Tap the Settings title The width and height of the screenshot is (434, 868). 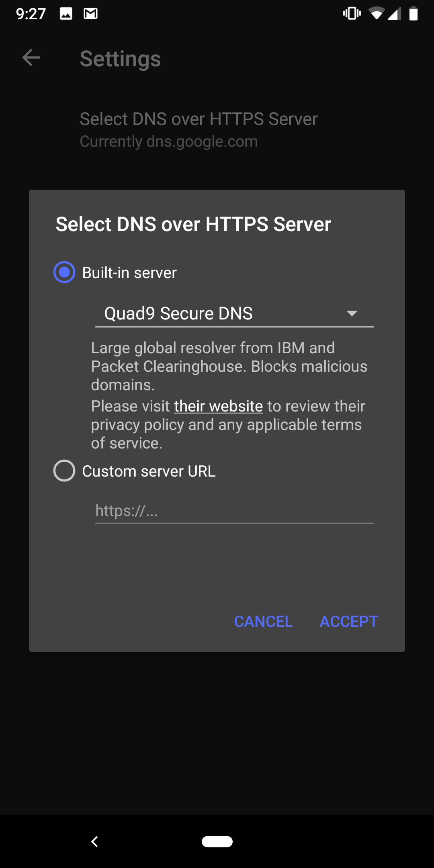click(x=120, y=58)
